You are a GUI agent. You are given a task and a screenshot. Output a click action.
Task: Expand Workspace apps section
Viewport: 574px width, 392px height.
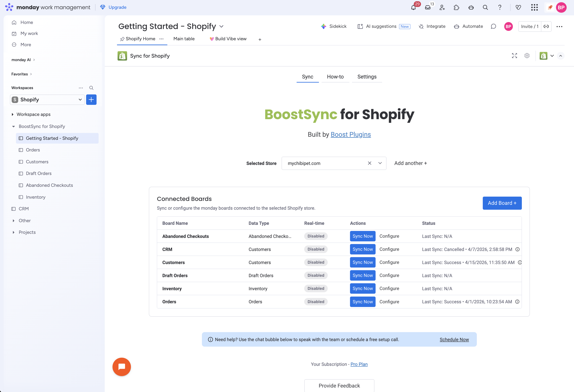point(13,114)
